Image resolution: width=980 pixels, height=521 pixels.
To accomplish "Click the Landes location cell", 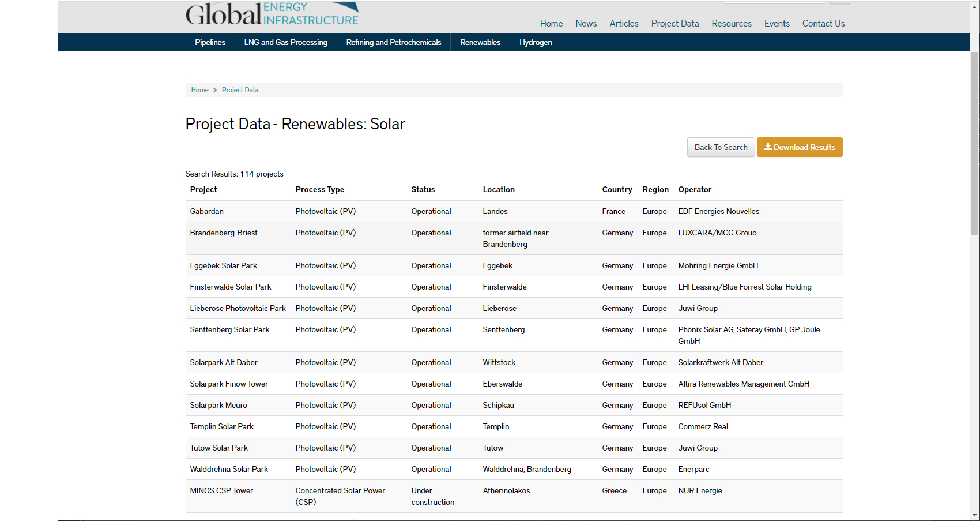I will (x=495, y=211).
